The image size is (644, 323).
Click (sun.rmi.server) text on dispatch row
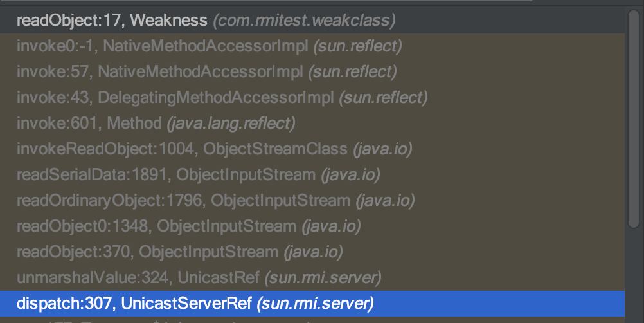click(315, 304)
